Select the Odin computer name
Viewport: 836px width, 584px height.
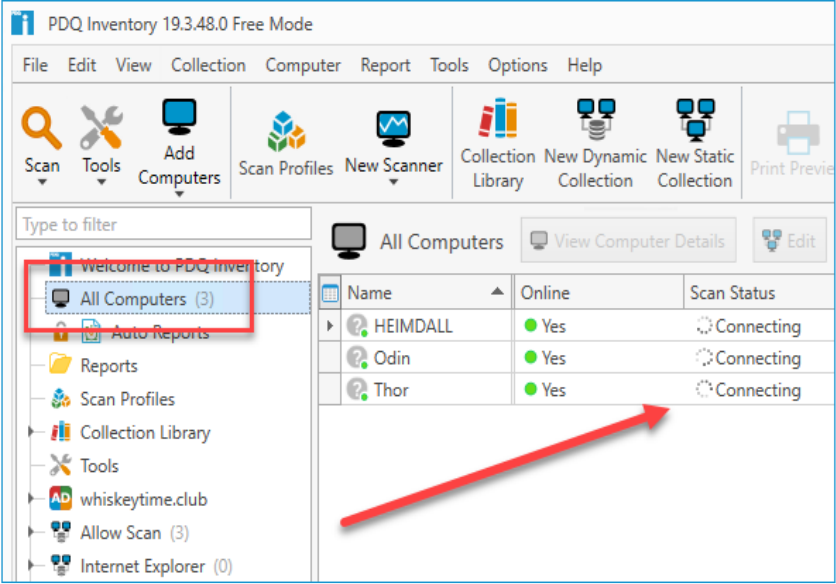[x=392, y=357]
